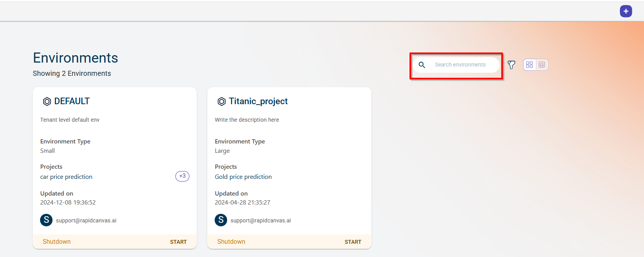The height and width of the screenshot is (257, 644).
Task: Open the Gold price prediction project
Action: (x=243, y=177)
